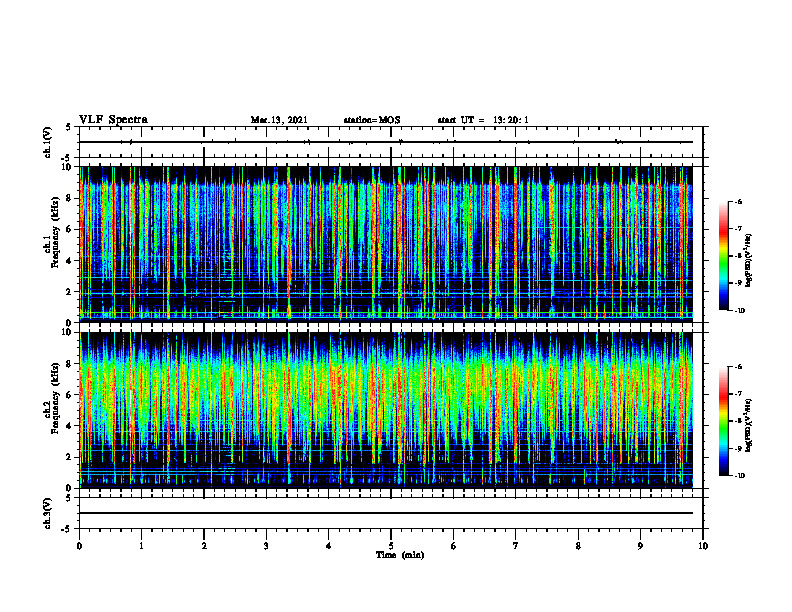Click inside the ch.2 spectrogram panel
This screenshot has width=792, height=612.
click(x=386, y=410)
